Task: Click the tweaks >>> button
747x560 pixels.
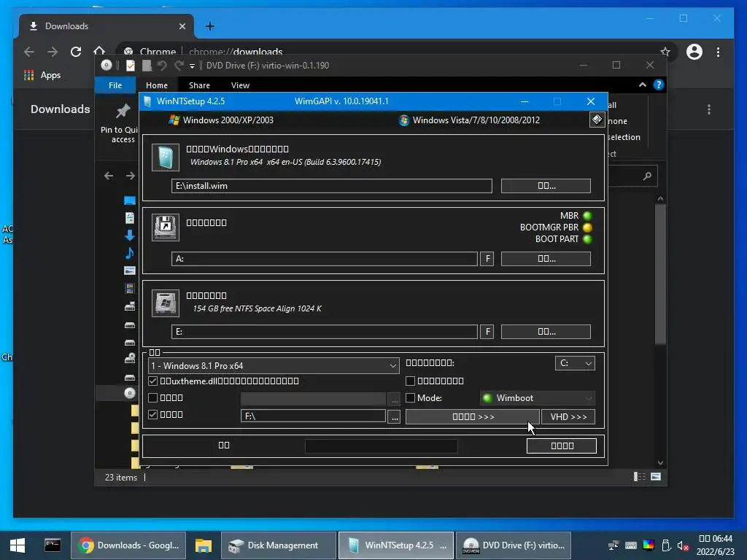Action: coord(473,416)
